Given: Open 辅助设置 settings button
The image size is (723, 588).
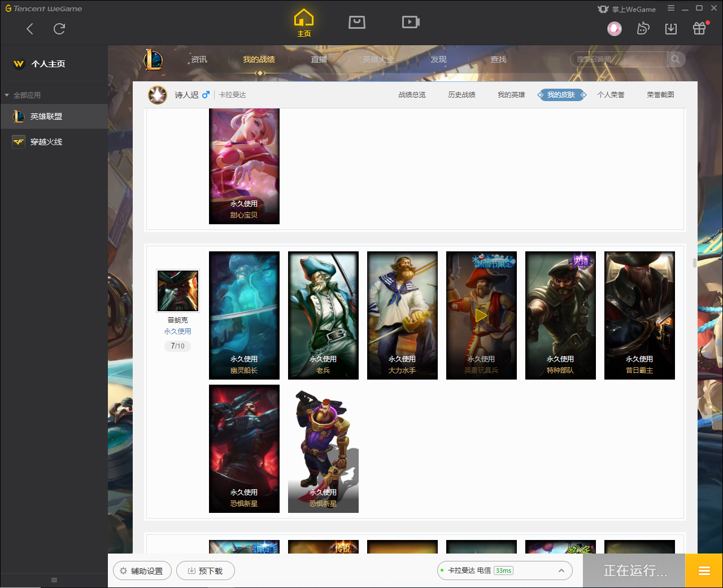Looking at the screenshot, I should [142, 571].
